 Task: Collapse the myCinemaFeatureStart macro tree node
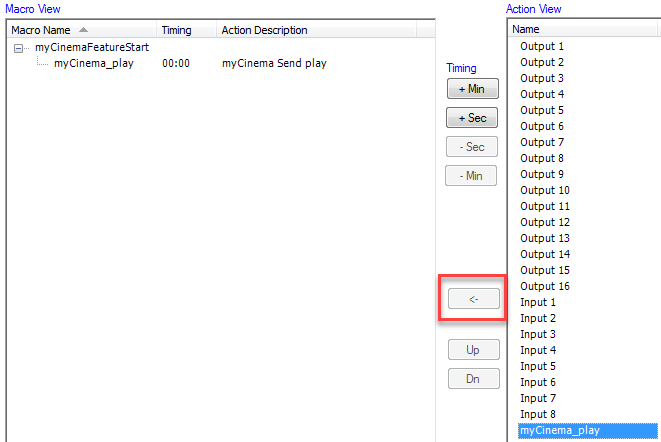(x=18, y=49)
